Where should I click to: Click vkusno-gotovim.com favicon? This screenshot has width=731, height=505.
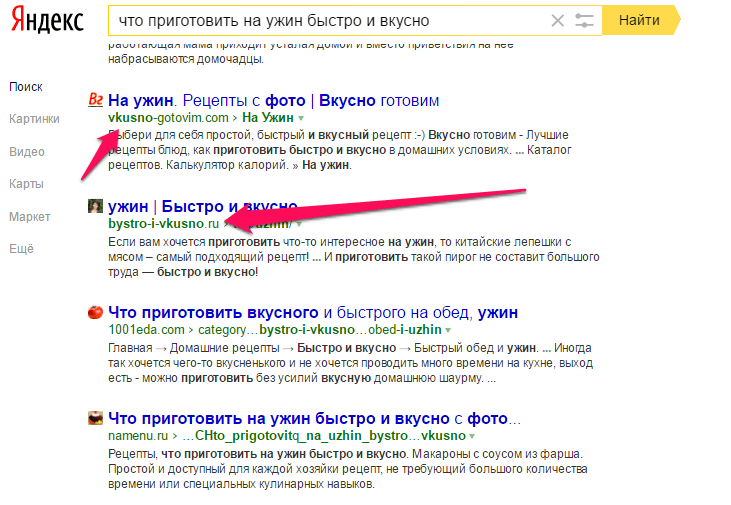click(96, 99)
